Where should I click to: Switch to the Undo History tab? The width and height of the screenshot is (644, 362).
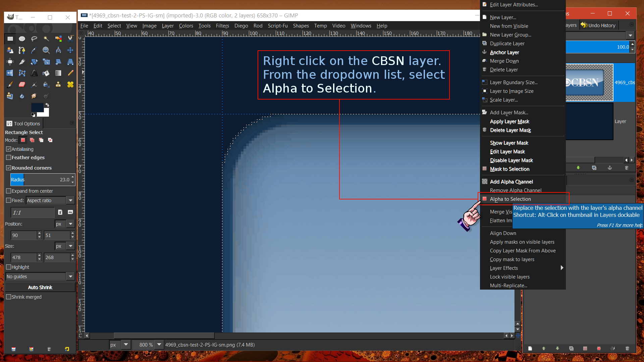598,25
